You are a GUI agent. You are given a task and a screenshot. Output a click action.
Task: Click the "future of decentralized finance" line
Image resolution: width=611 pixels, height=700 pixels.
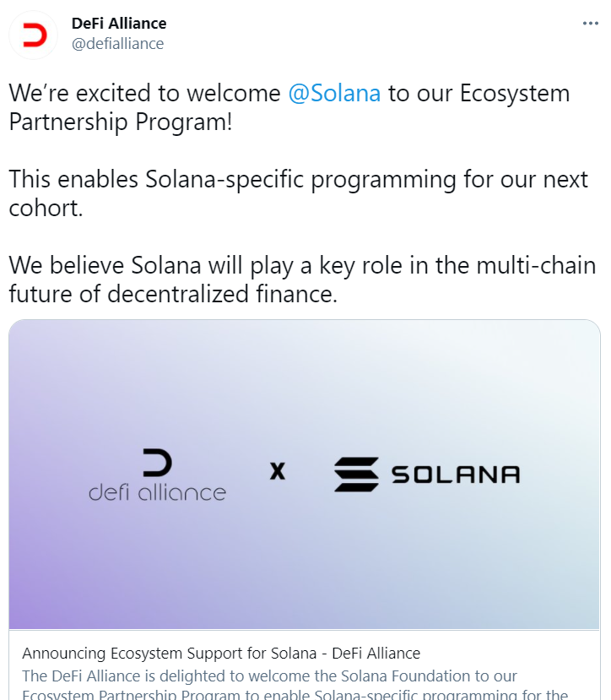[x=173, y=294]
